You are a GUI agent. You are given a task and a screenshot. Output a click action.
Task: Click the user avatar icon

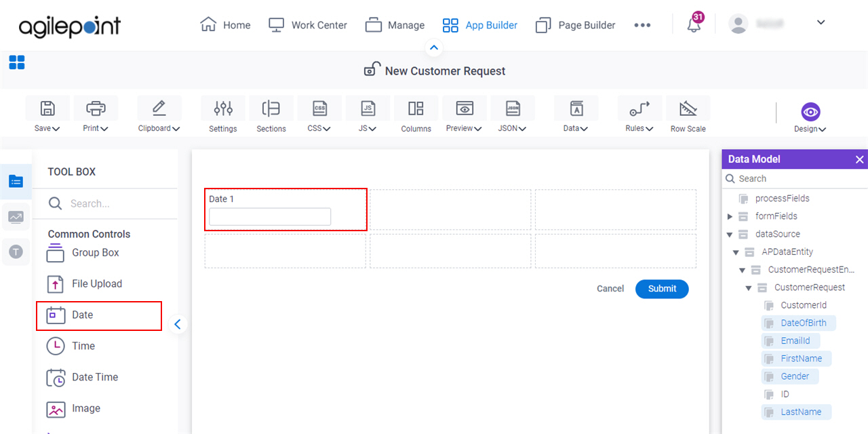738,24
